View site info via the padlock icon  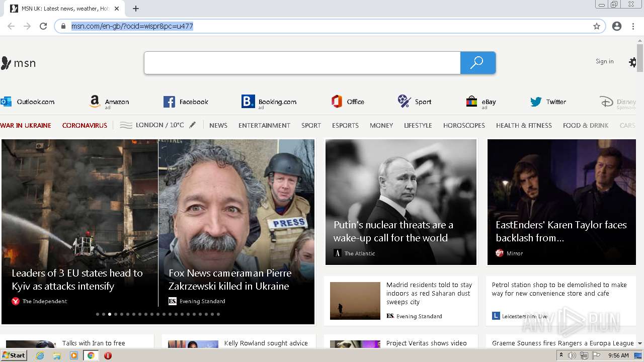point(63,26)
